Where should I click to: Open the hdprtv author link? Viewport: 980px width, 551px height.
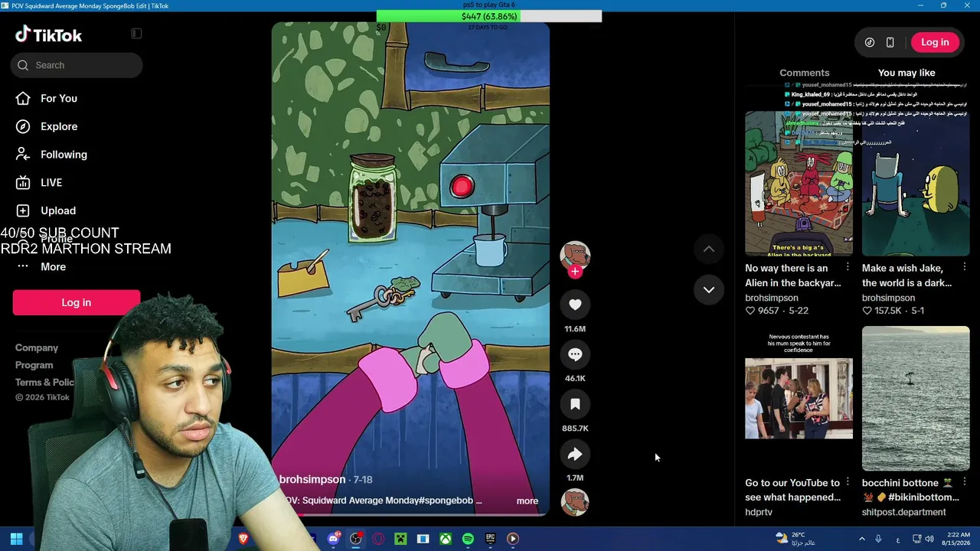(759, 512)
